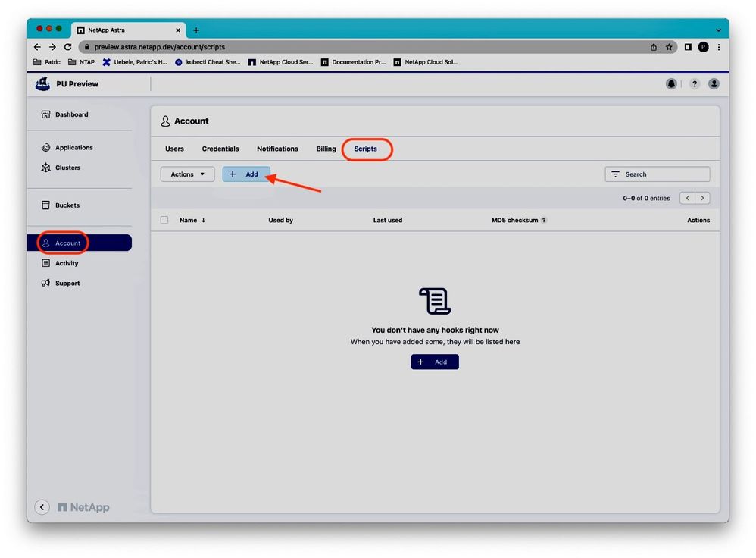
Task: Open the browser three-dot menu
Action: 719,47
